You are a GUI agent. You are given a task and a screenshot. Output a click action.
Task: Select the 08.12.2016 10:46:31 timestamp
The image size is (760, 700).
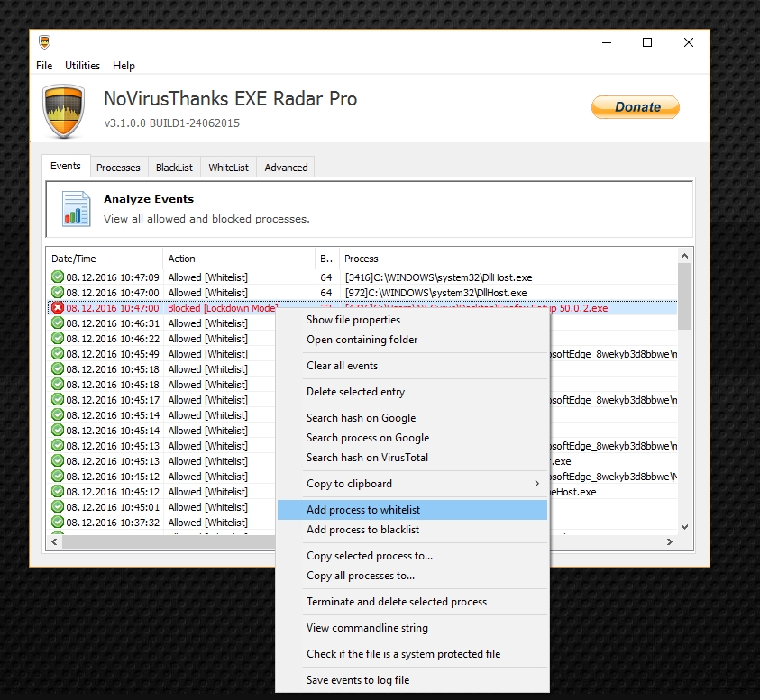click(113, 323)
